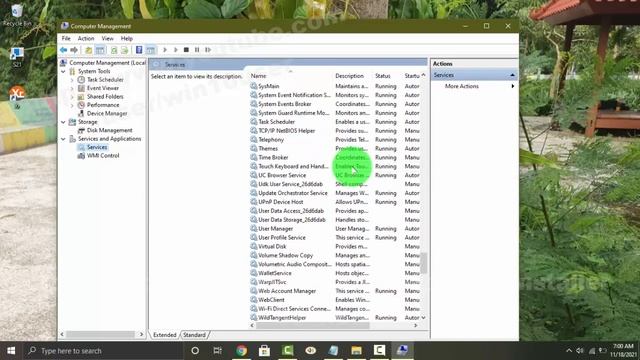The width and height of the screenshot is (640, 360).
Task: Select the Virtual Disk service
Action: [272, 247]
